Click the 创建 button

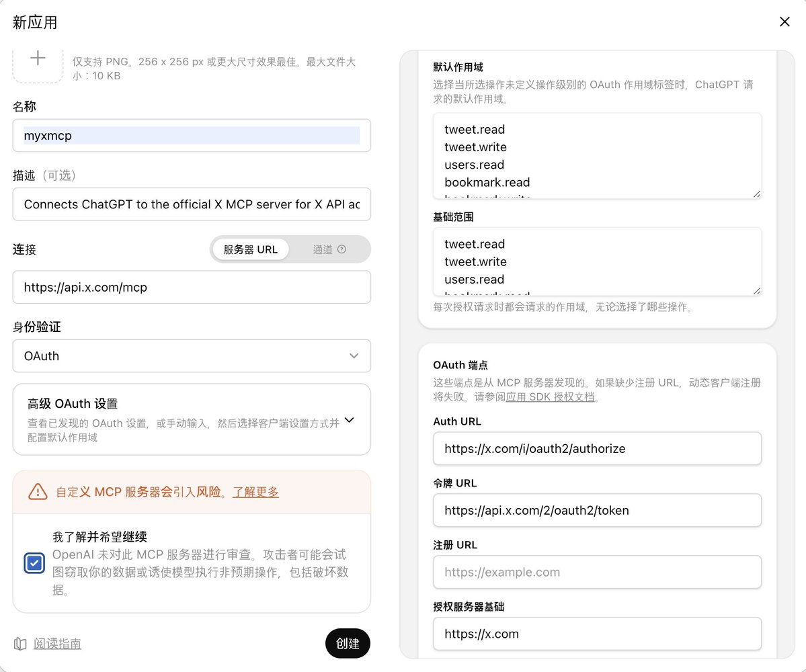348,643
